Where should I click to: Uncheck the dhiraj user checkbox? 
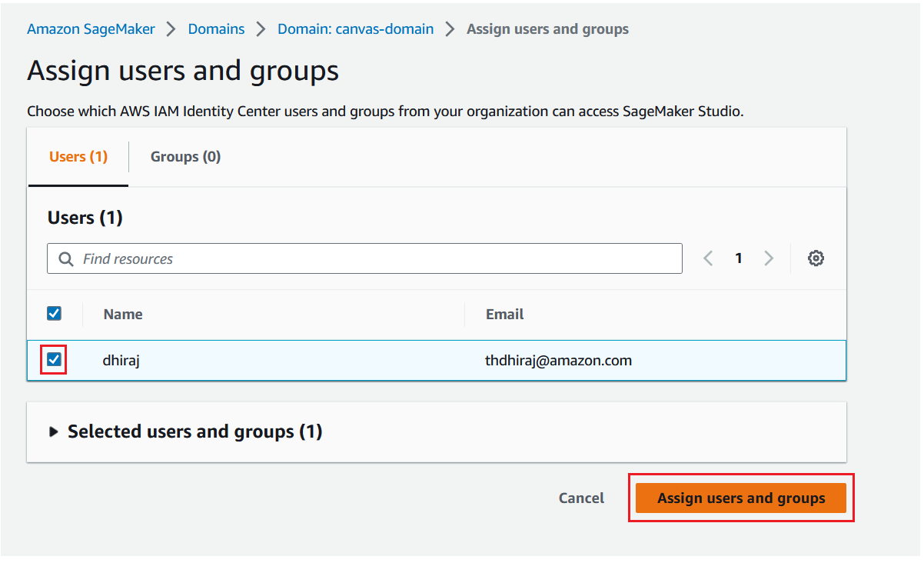pyautogui.click(x=55, y=359)
